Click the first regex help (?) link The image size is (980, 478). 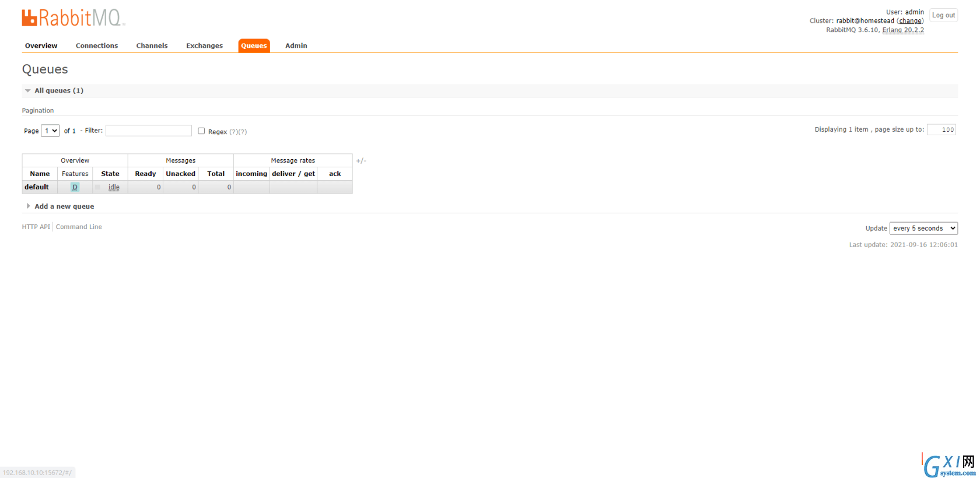tap(233, 132)
